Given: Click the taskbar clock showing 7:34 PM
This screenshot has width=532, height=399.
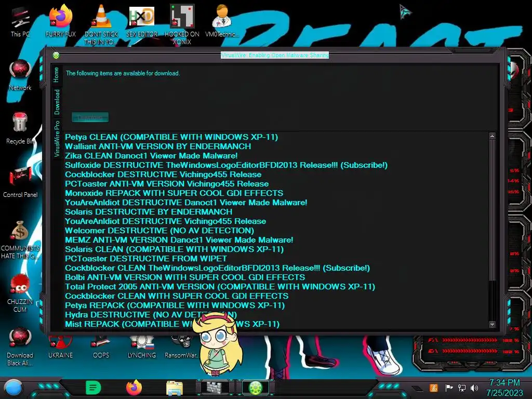Looking at the screenshot, I should 504,388.
